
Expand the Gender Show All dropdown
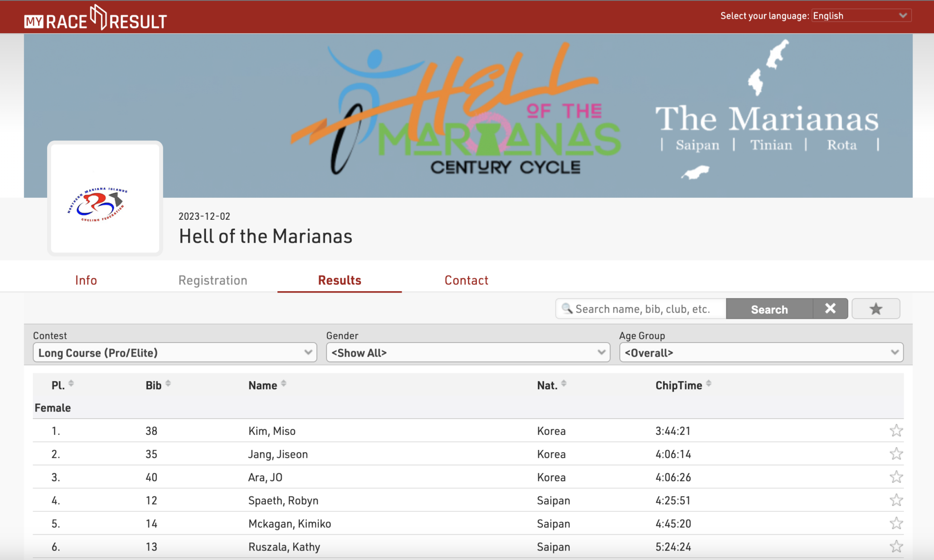(x=468, y=353)
